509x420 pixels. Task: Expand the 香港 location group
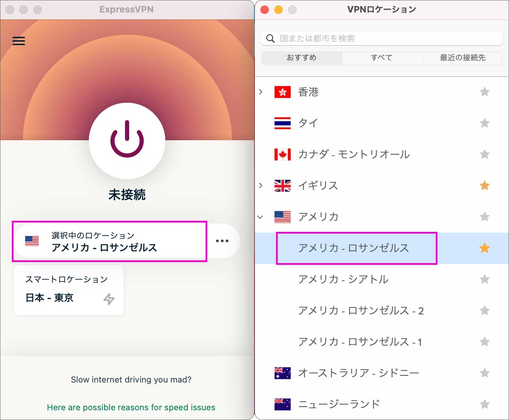point(261,92)
